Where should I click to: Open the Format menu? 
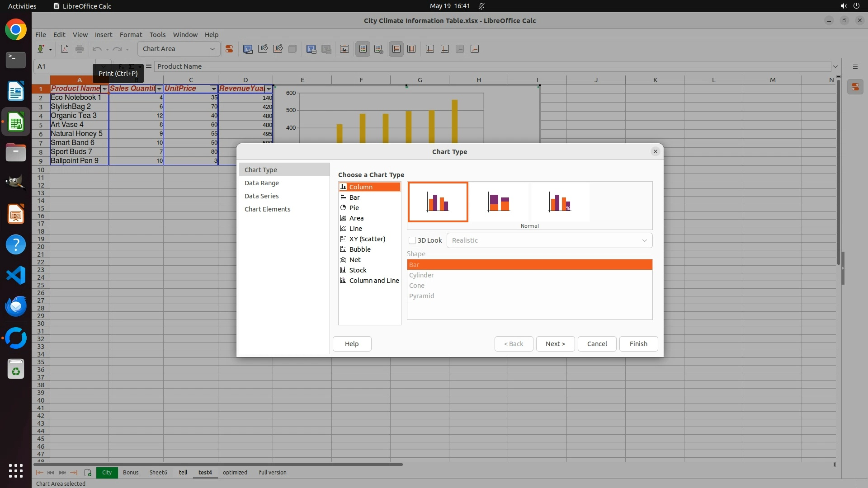point(131,35)
